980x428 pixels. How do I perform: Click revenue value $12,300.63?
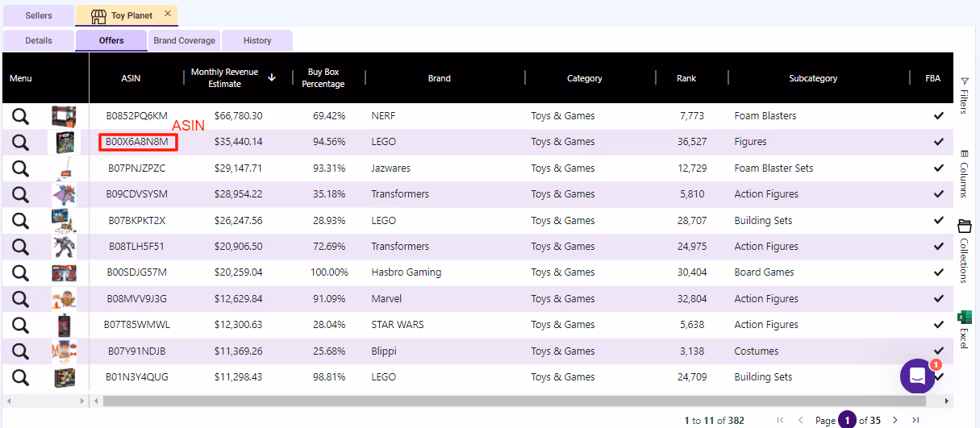click(238, 325)
